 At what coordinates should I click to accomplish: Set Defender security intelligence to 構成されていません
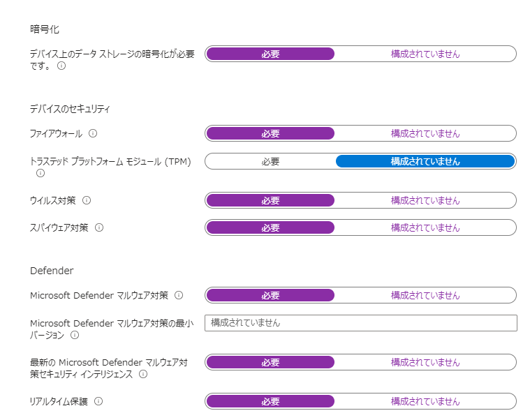coord(425,362)
